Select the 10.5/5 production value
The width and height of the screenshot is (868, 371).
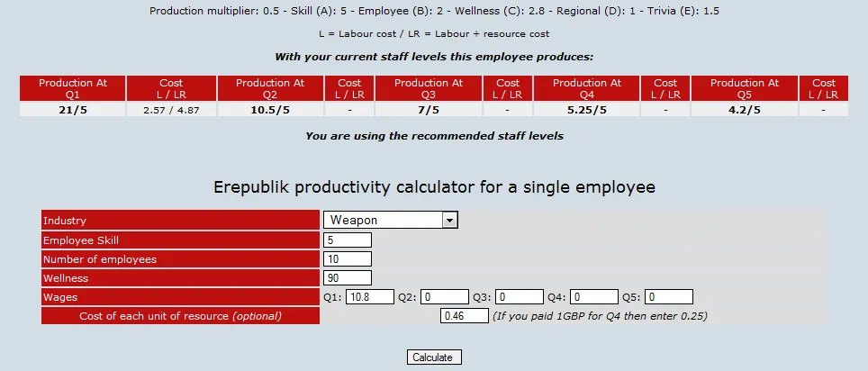(270, 110)
